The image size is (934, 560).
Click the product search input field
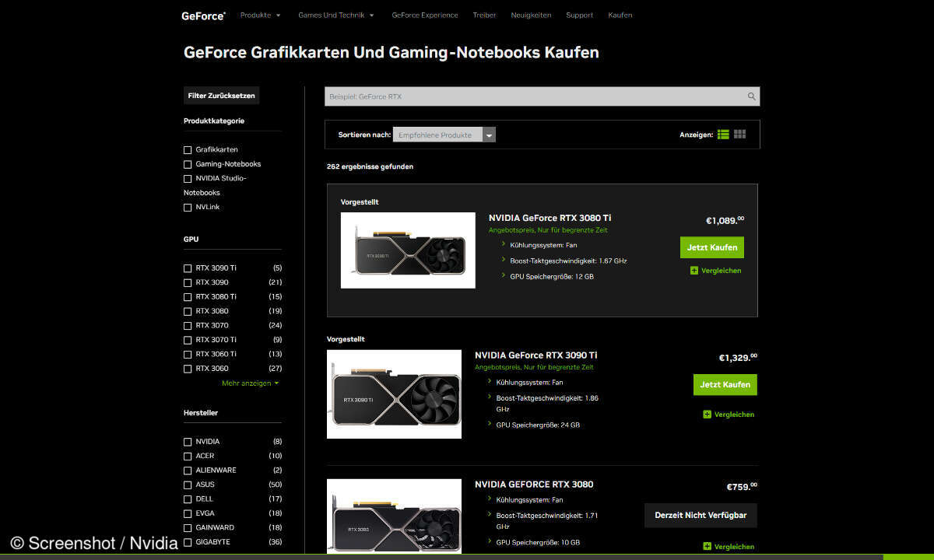[542, 96]
